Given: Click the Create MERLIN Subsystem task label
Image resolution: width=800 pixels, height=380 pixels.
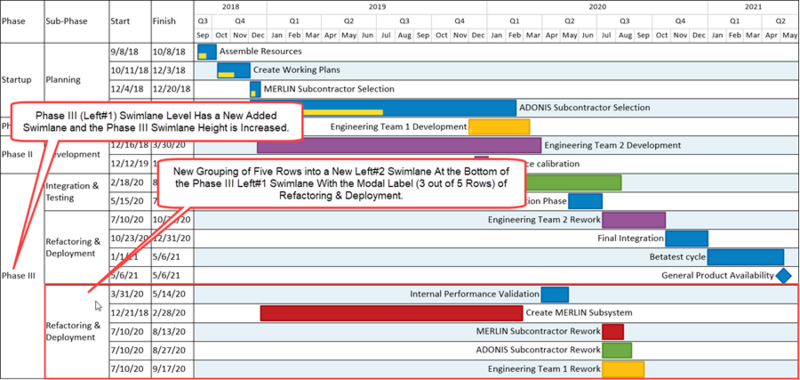Looking at the screenshot, I should click(x=579, y=313).
